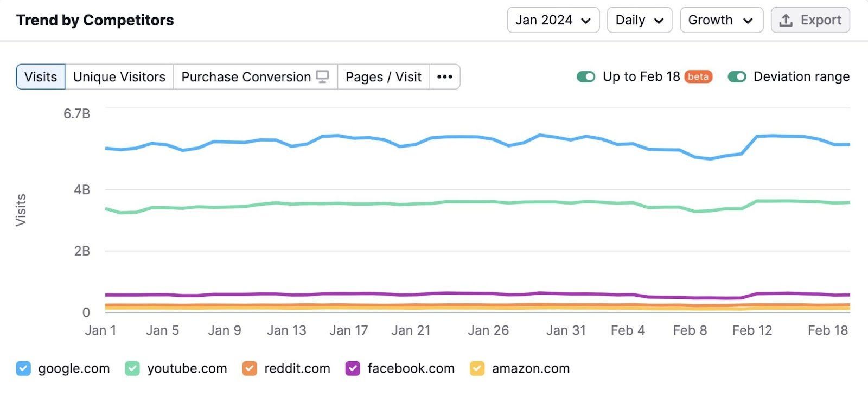
Task: Uncheck amazon.com in the legend
Action: tap(477, 368)
